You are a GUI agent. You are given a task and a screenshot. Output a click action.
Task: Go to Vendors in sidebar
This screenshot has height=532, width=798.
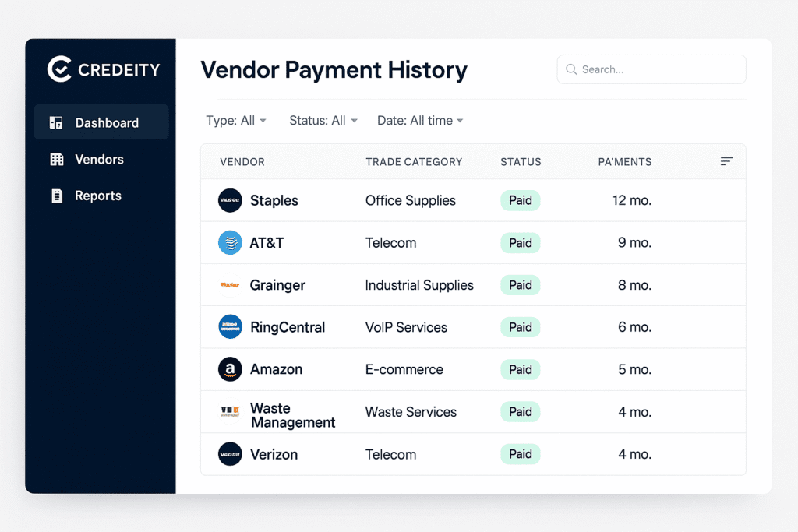[x=99, y=160]
